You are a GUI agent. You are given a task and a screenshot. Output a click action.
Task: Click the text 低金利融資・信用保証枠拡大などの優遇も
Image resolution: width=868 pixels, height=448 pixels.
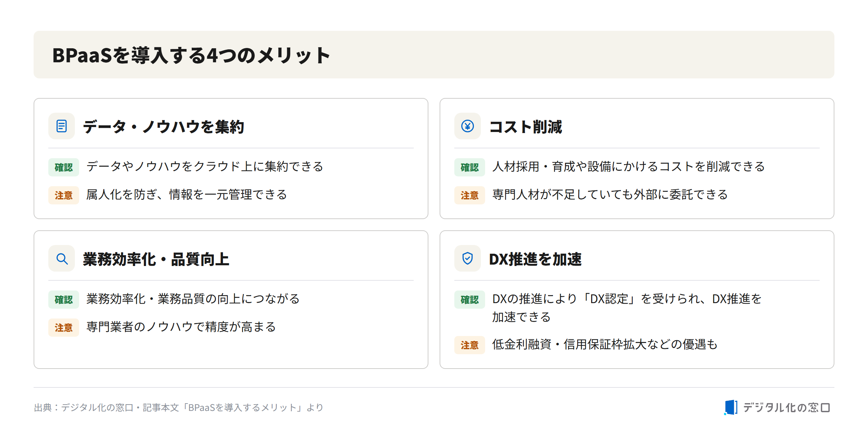coord(605,344)
